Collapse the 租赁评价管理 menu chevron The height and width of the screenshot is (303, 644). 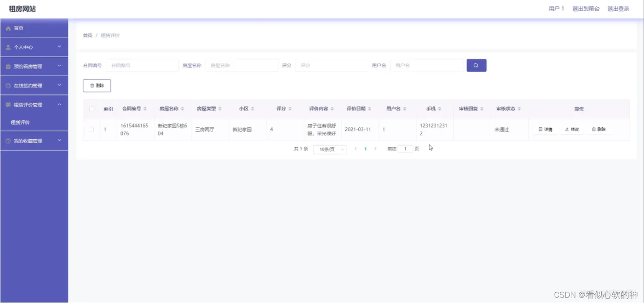point(59,105)
